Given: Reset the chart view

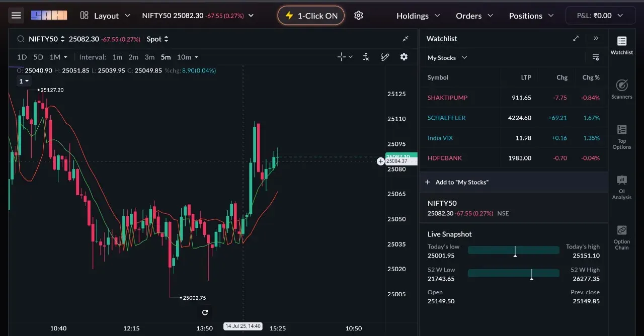Looking at the screenshot, I should coord(205,312).
